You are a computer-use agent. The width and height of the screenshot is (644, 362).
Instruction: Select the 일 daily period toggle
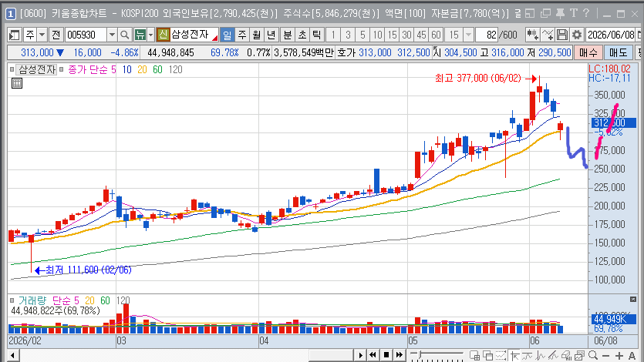227,35
